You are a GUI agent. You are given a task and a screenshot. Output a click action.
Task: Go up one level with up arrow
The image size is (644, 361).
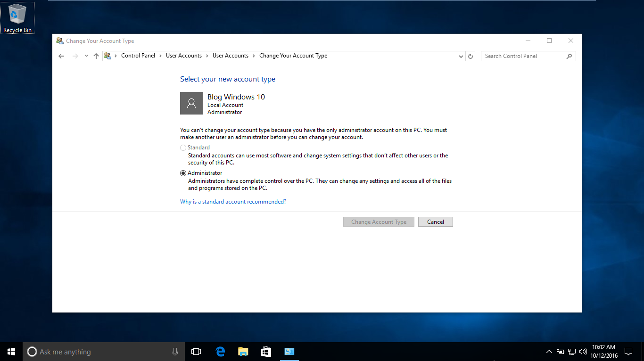pos(96,56)
